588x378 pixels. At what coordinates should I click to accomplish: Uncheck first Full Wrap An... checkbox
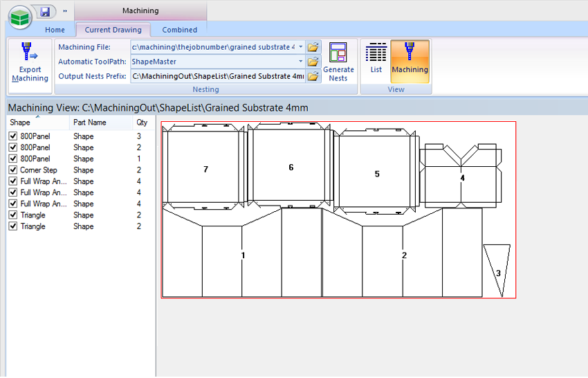[13, 181]
